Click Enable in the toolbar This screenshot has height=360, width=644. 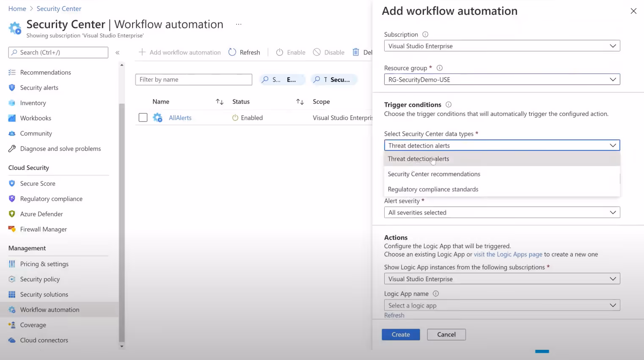(291, 52)
